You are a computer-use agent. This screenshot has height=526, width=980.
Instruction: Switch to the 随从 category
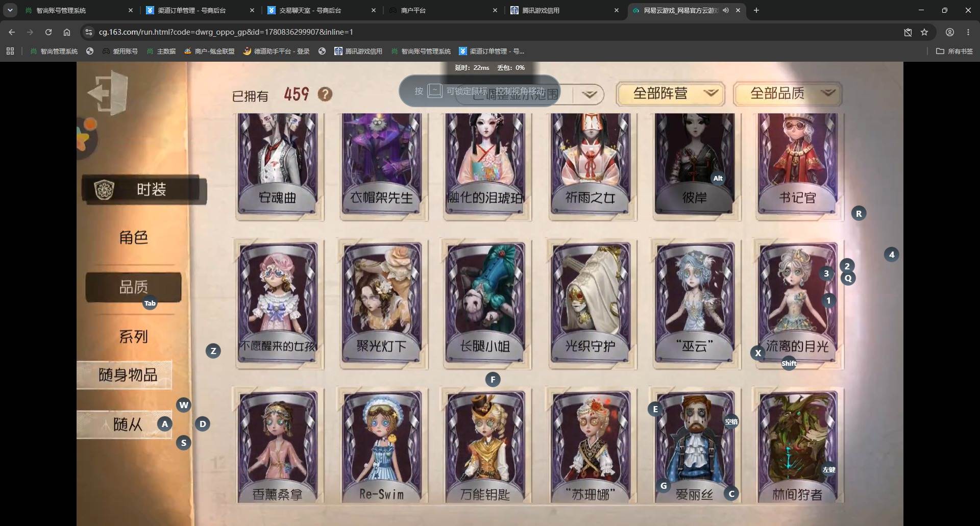[x=125, y=424]
